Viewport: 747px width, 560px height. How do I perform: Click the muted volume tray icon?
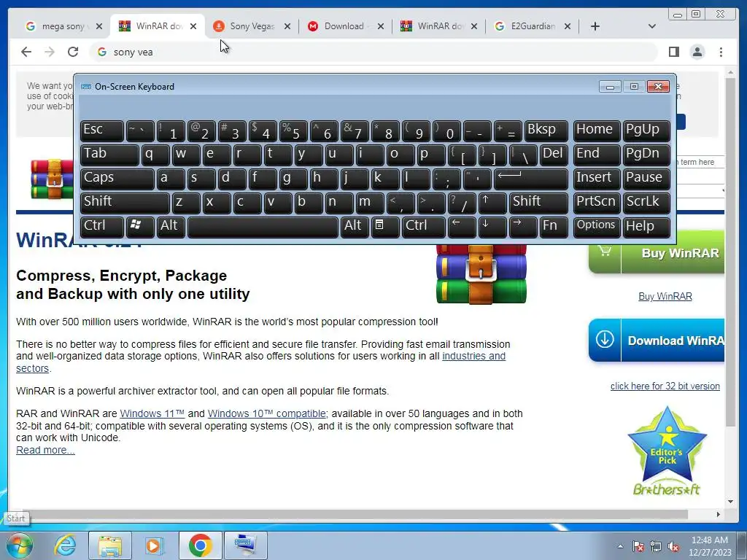click(673, 547)
